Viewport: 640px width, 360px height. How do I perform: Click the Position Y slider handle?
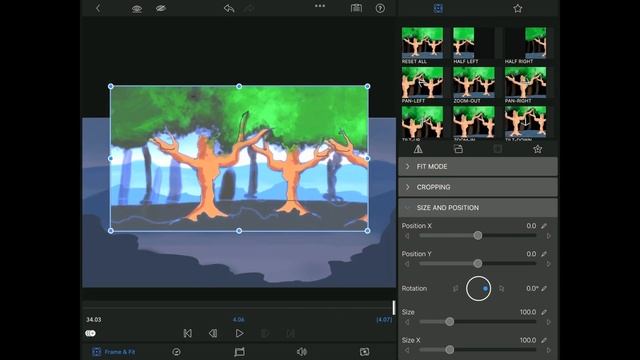(x=478, y=264)
